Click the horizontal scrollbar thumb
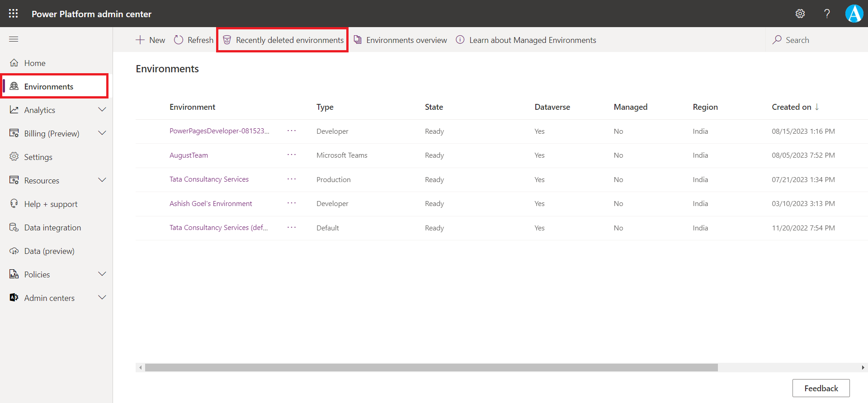This screenshot has height=403, width=868. [x=431, y=368]
